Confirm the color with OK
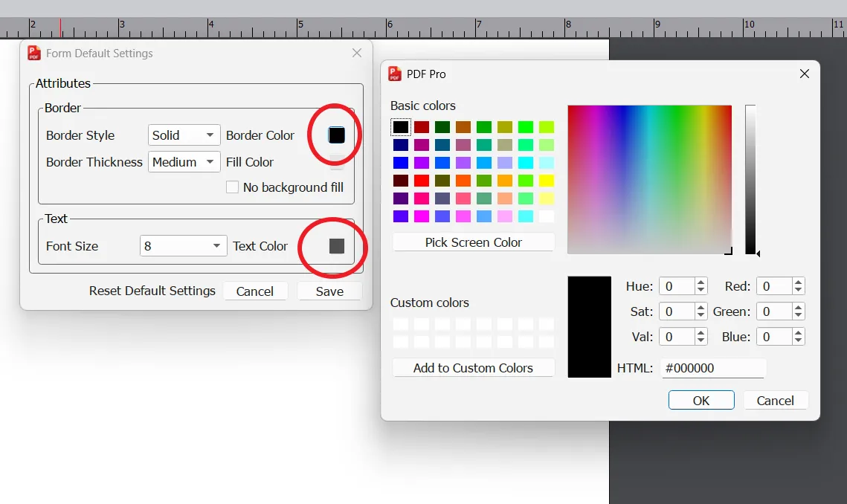The width and height of the screenshot is (847, 504). [701, 400]
